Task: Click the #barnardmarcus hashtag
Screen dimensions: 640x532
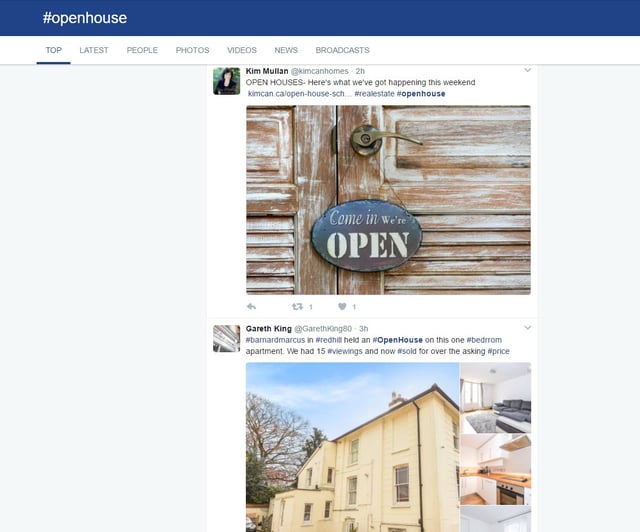Action: [x=275, y=340]
